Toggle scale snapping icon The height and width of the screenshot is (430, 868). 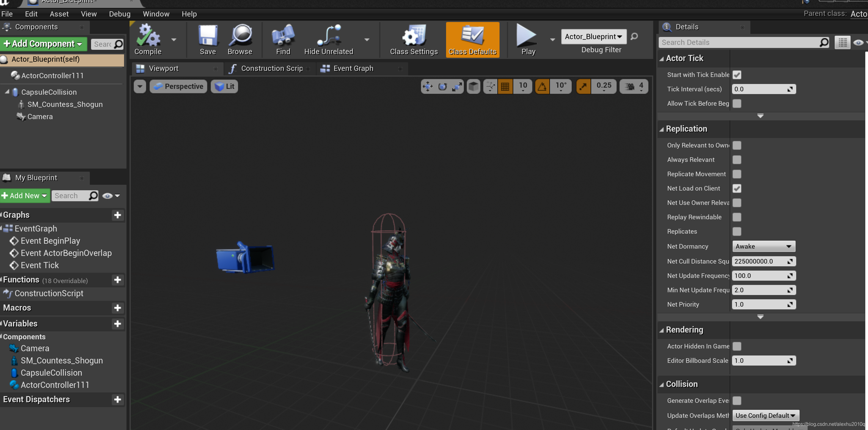tap(584, 86)
